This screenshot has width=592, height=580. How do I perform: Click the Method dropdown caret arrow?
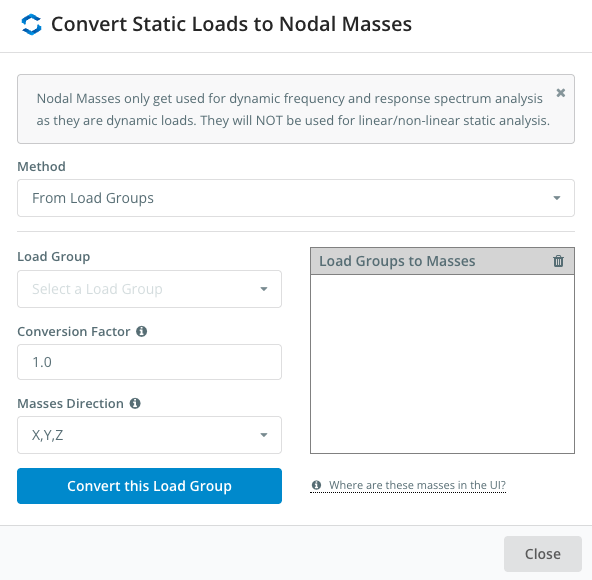tap(557, 198)
